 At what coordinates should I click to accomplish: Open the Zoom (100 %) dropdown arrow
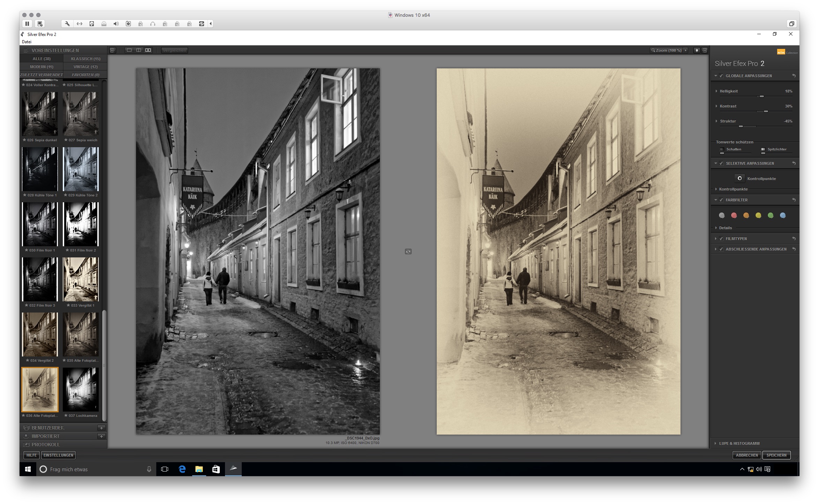[686, 50]
